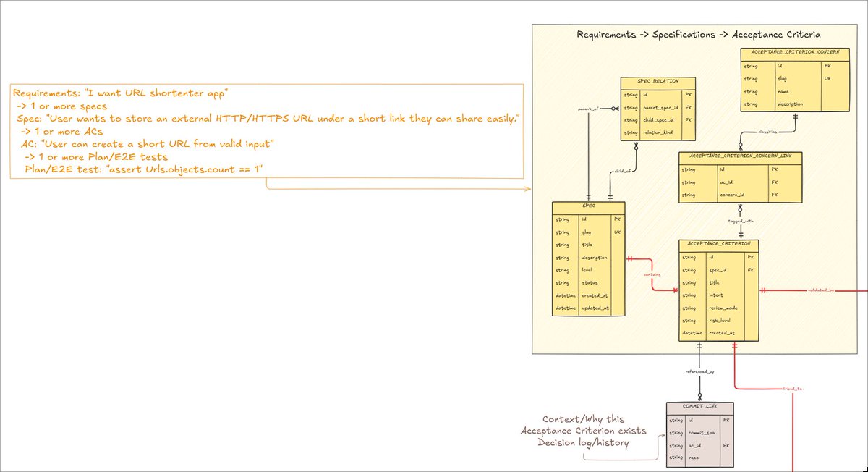
Task: Click the line "assert Urls.objects.count == 1"
Action: click(x=144, y=169)
